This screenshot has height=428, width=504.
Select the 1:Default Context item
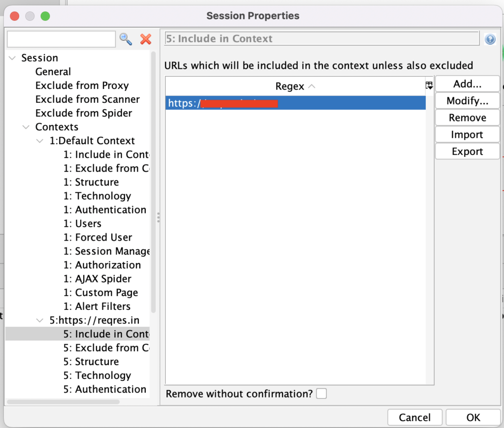point(92,141)
